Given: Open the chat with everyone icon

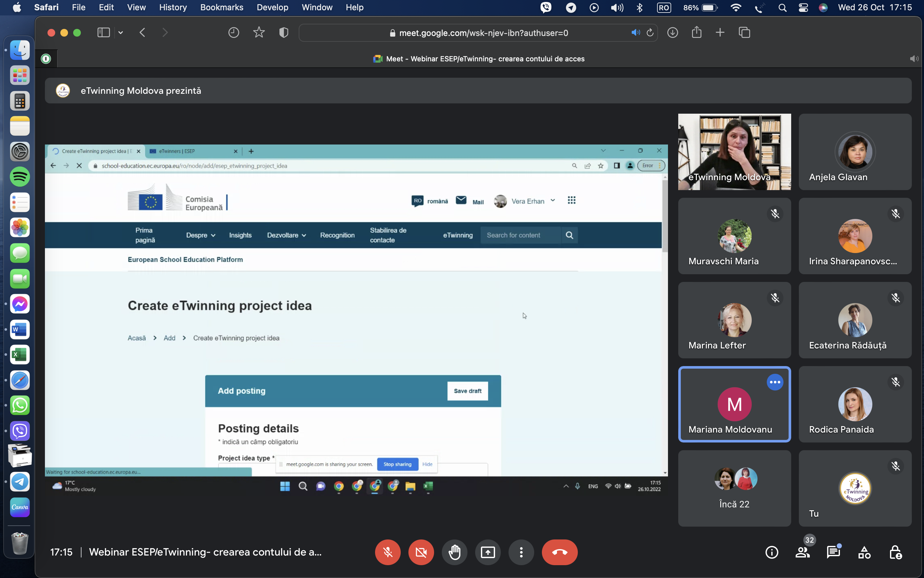Looking at the screenshot, I should click(x=834, y=552).
